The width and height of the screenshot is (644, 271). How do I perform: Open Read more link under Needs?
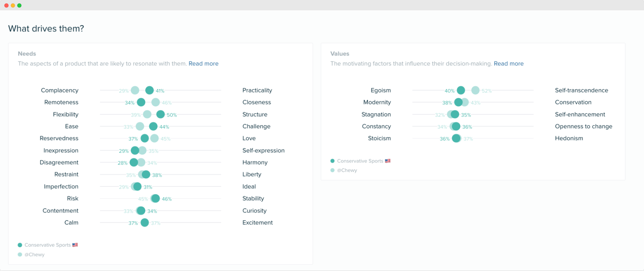204,63
